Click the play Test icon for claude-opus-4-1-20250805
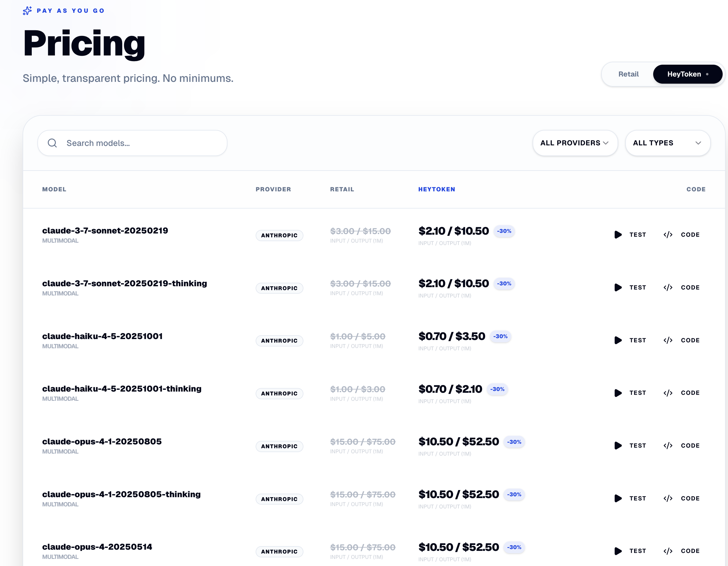Viewport: 728px width, 566px height. coord(618,446)
